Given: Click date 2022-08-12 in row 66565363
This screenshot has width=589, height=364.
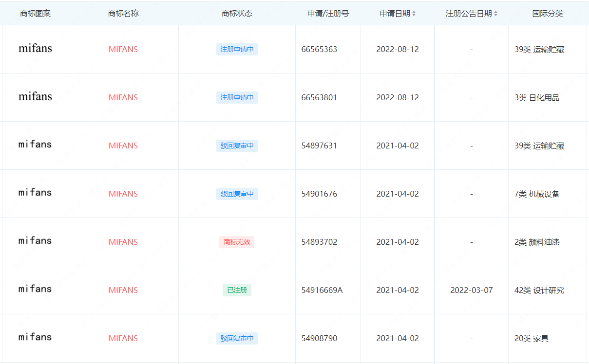Looking at the screenshot, I should (398, 49).
